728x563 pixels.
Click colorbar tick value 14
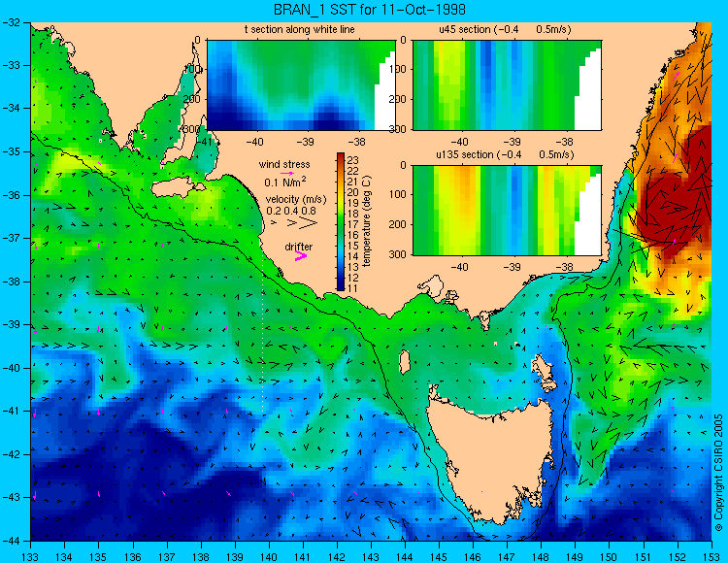pyautogui.click(x=353, y=256)
